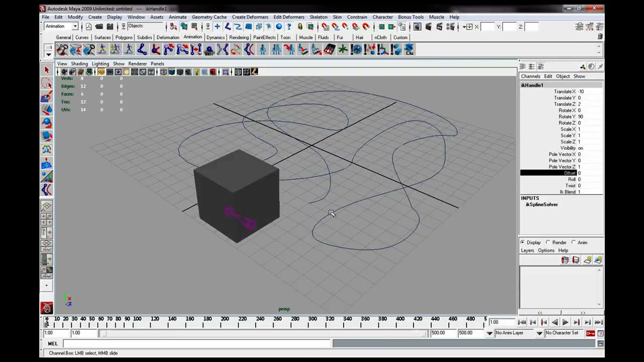Select the Roll attribute label

572,179
